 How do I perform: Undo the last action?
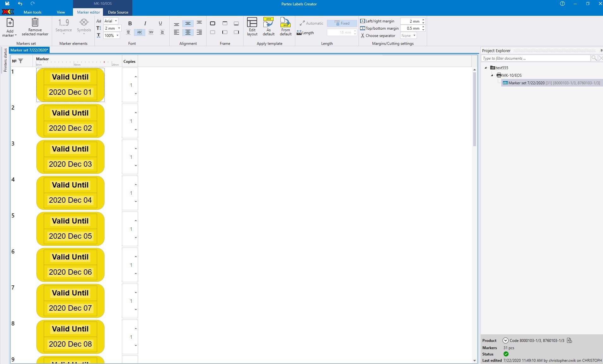point(20,3)
